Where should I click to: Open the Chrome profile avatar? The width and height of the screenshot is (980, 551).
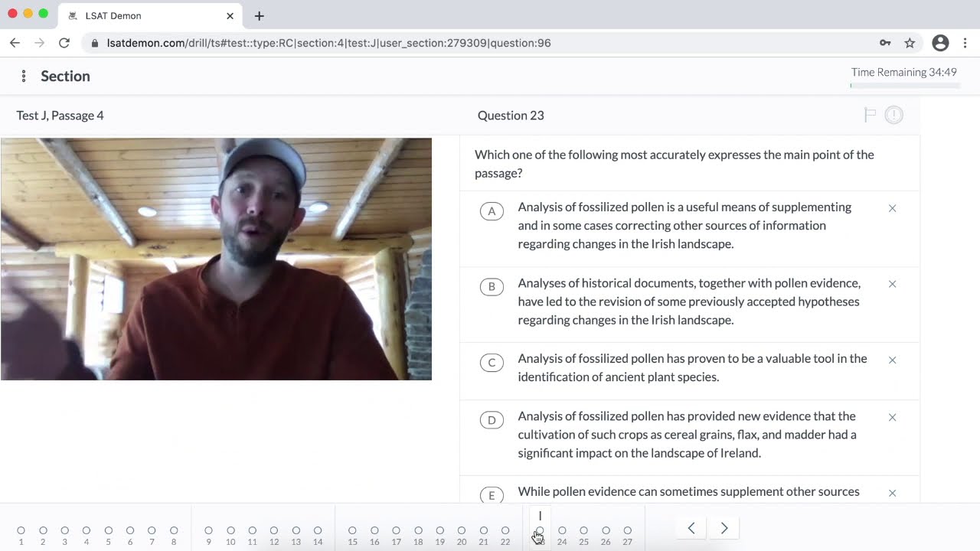pyautogui.click(x=940, y=43)
